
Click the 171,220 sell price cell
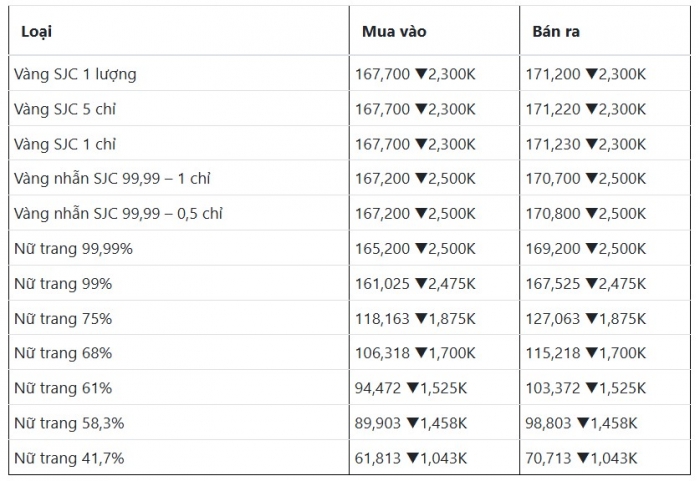[553, 109]
